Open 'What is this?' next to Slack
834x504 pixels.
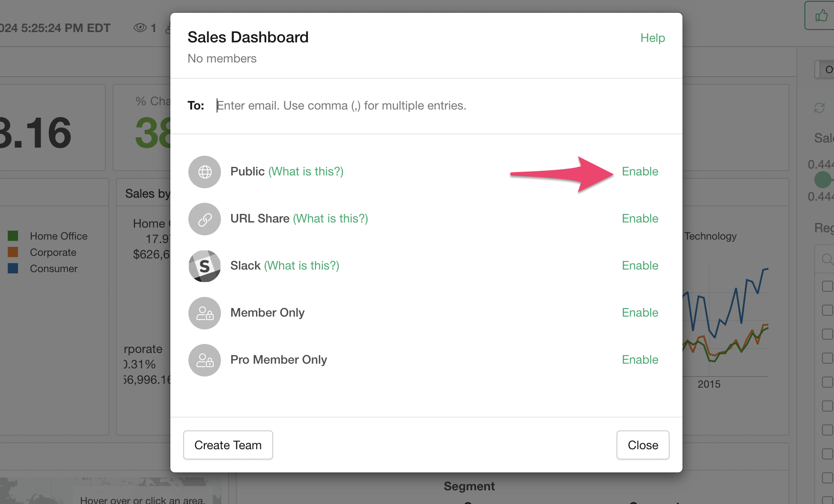pos(301,266)
